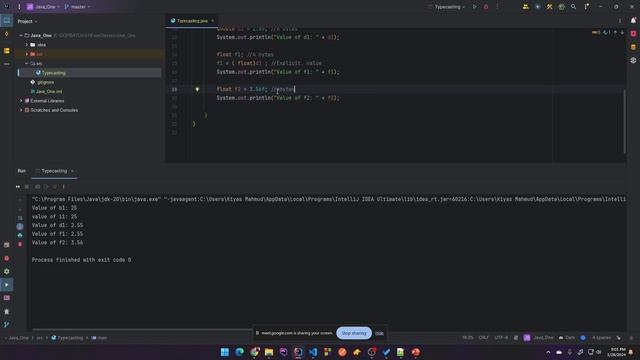Click Stop sharing button
This screenshot has height=360, width=640.
pyautogui.click(x=354, y=333)
